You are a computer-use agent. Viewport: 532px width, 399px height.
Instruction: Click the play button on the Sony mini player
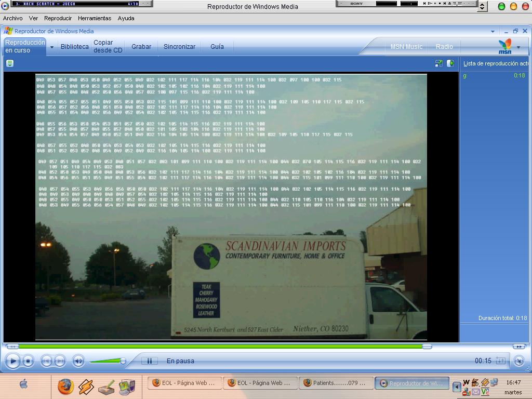tap(430, 4)
